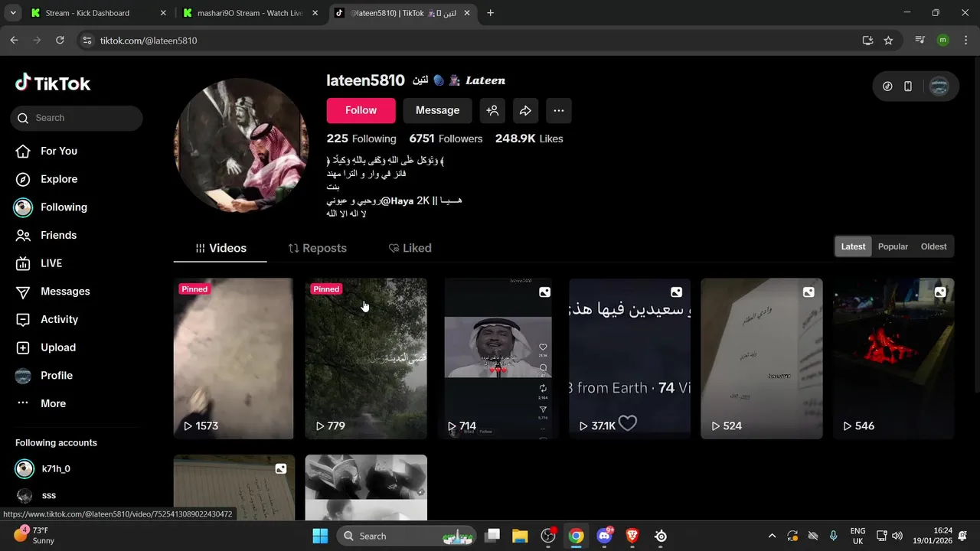Open pinned video with 1573 views

[234, 358]
